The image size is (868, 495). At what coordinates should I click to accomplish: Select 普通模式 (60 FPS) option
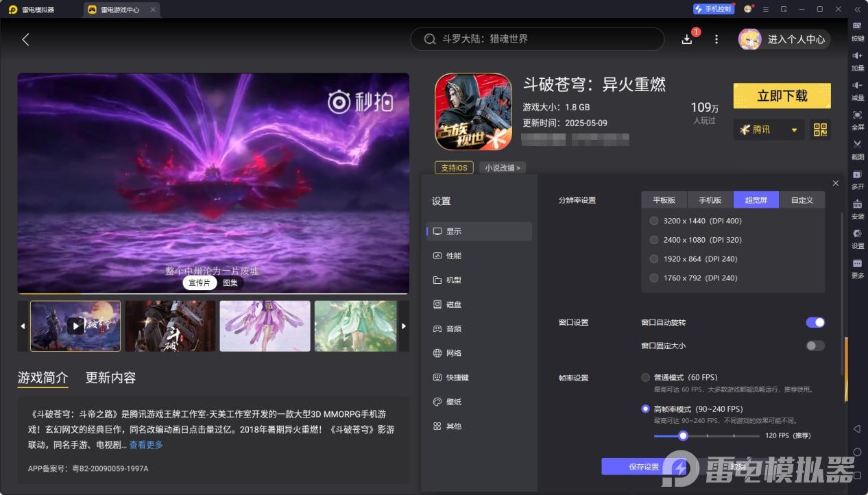pos(645,377)
